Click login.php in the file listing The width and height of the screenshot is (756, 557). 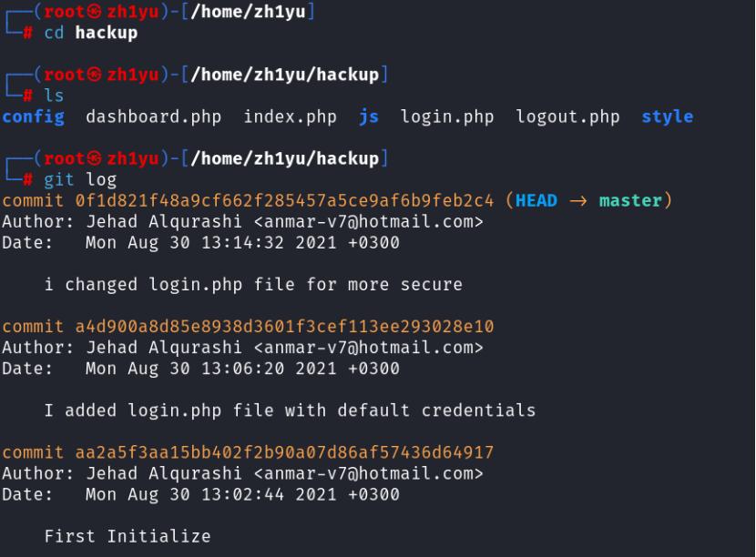coord(447,116)
